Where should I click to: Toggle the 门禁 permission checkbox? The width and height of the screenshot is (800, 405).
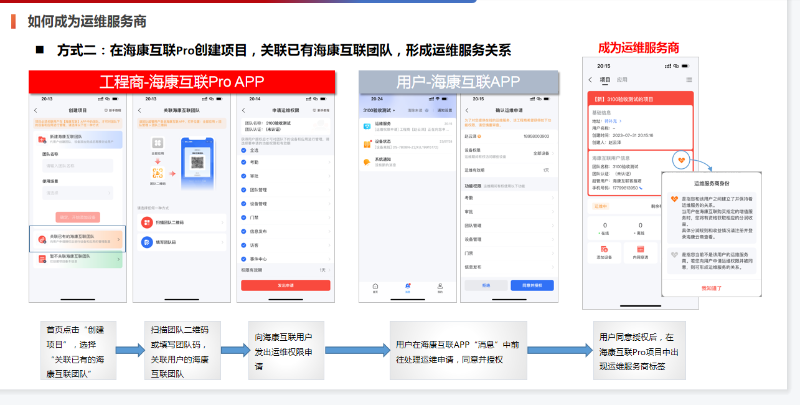point(244,217)
